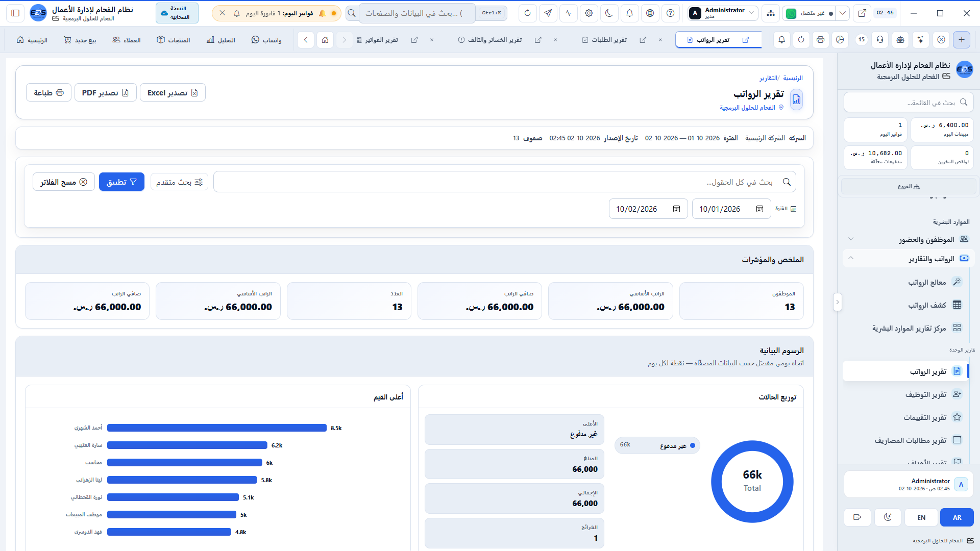The width and height of the screenshot is (980, 551).
Task: Click the مسح الفلاتر button
Action: coord(64,182)
